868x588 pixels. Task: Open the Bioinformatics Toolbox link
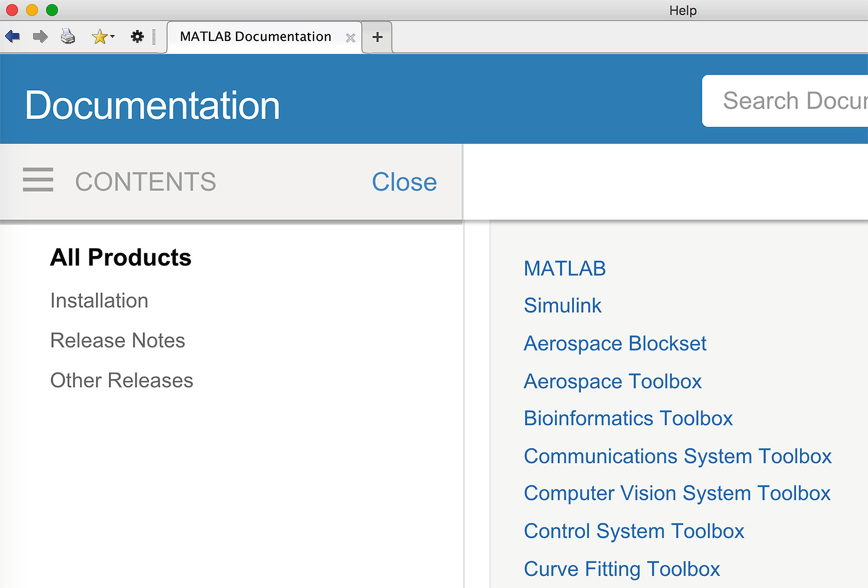pos(628,418)
